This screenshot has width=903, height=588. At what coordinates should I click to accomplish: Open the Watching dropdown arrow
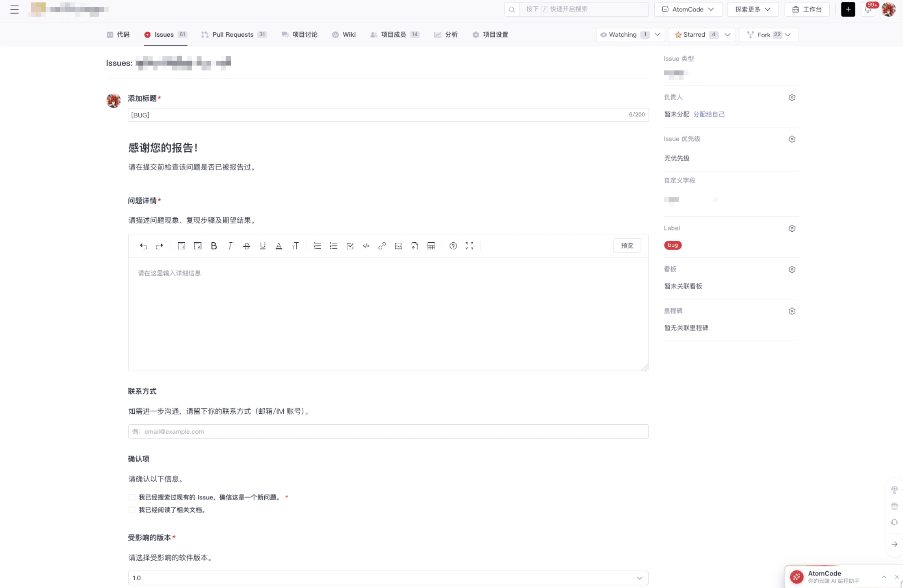[657, 35]
